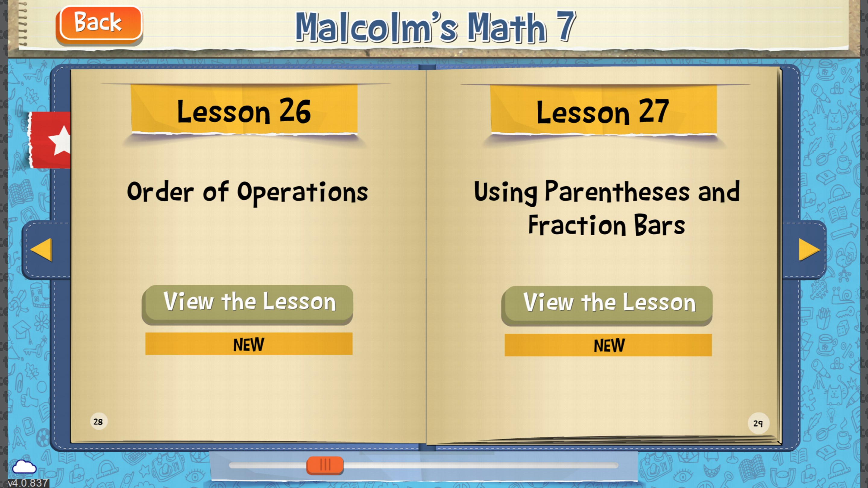Screen dimensions: 868x488
Task: Click page number 29 indicator
Action: pyautogui.click(x=756, y=421)
